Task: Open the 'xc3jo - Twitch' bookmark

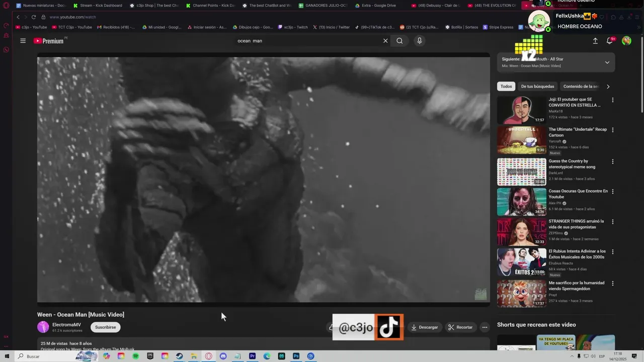Action: (x=293, y=27)
